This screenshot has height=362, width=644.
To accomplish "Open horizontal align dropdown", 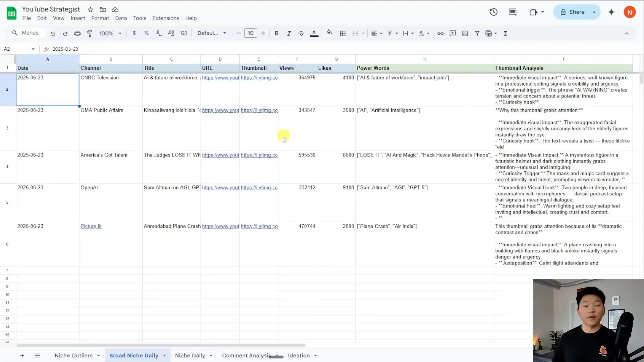I will 377,33.
